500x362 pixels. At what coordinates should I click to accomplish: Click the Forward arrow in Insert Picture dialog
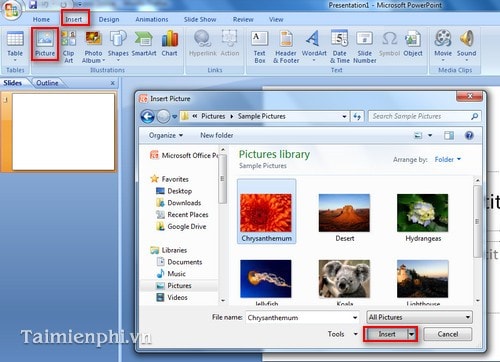click(163, 116)
